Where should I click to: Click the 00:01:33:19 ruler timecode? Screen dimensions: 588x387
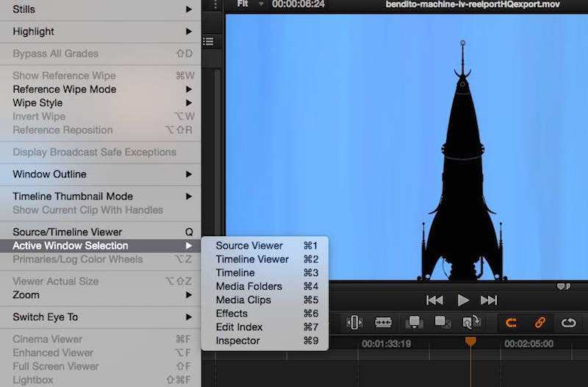[x=387, y=344]
